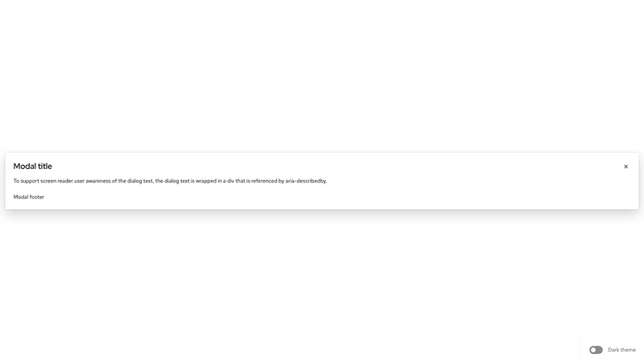Screen dimensions: 644x362
Task: Close the modal with the X icon
Action: coord(625,167)
